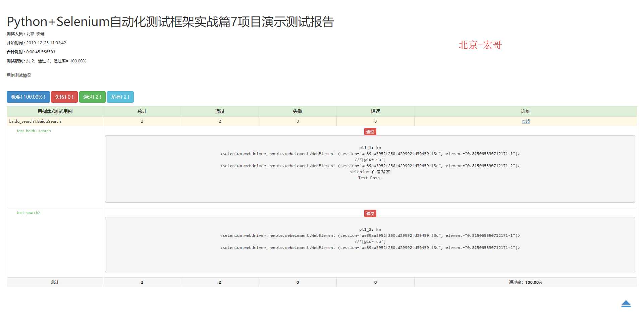Viewport: 644px width, 315px height.
Task: Click the 错误 column header
Action: tap(375, 111)
